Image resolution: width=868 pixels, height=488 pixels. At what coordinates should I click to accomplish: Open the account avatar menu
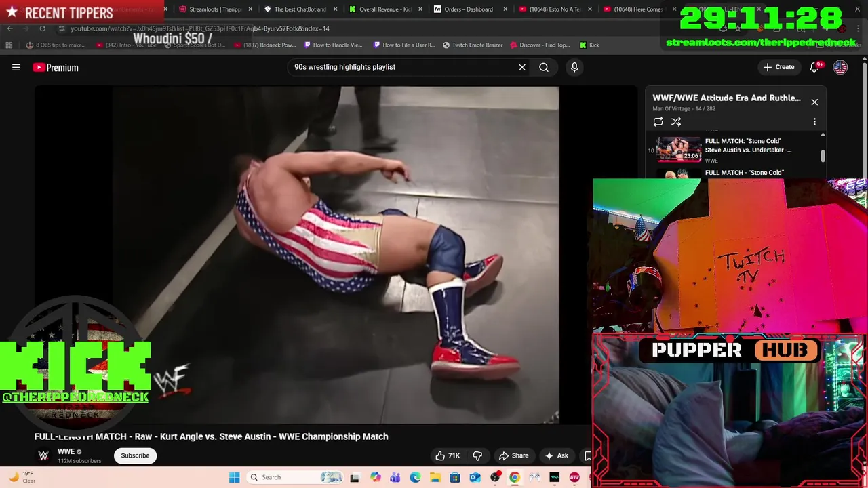tap(840, 67)
